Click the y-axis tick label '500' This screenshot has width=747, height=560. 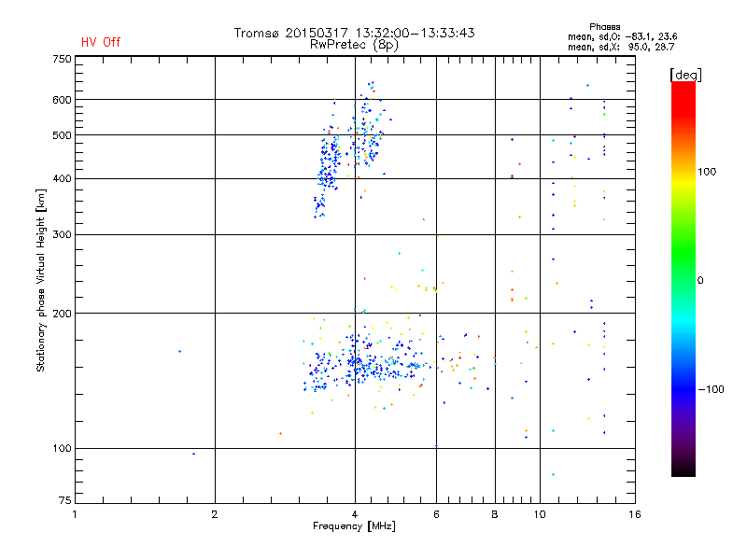click(62, 135)
